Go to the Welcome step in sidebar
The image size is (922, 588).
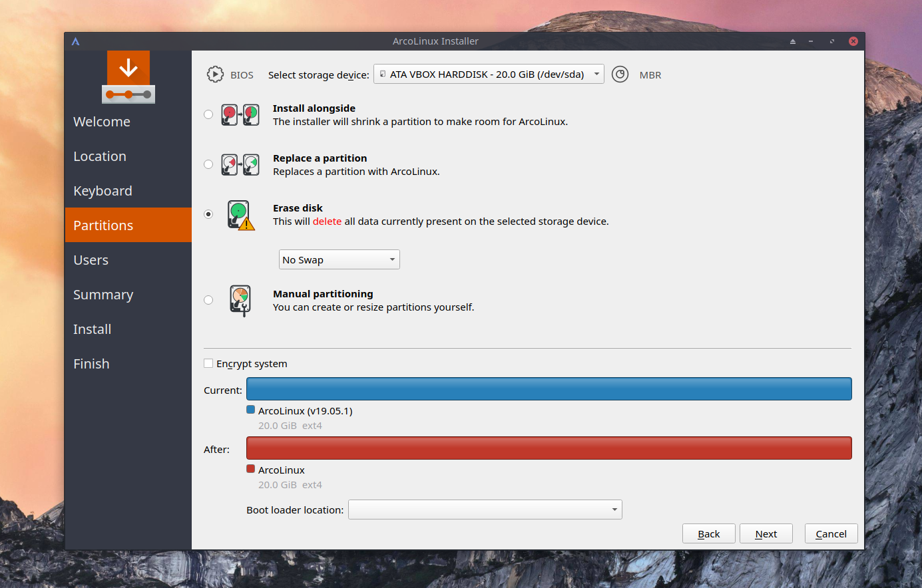pyautogui.click(x=128, y=122)
